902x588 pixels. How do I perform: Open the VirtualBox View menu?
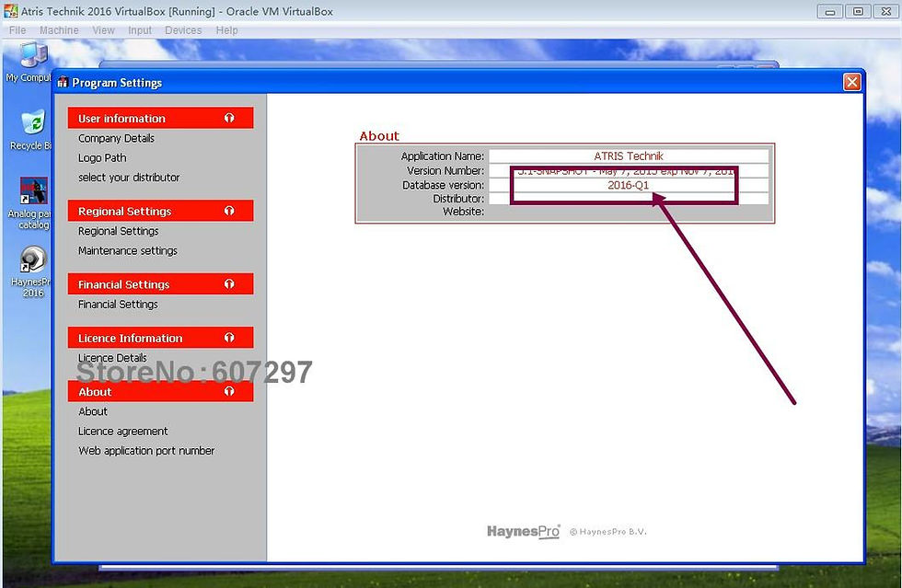pyautogui.click(x=103, y=30)
